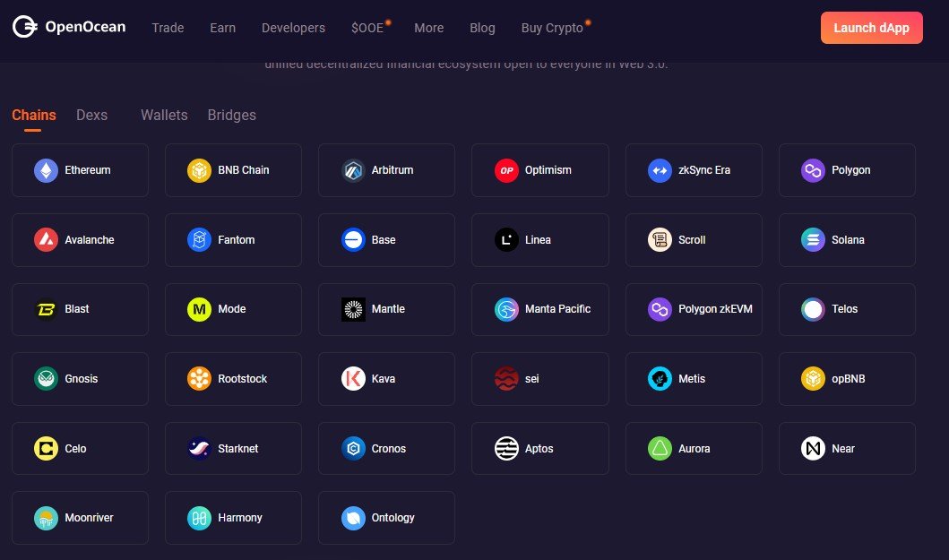Click the opBNB label text
This screenshot has height=560, width=949.
pos(849,379)
